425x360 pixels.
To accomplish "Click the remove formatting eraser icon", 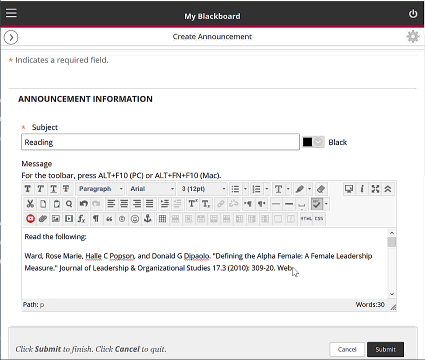I will pos(321,189).
